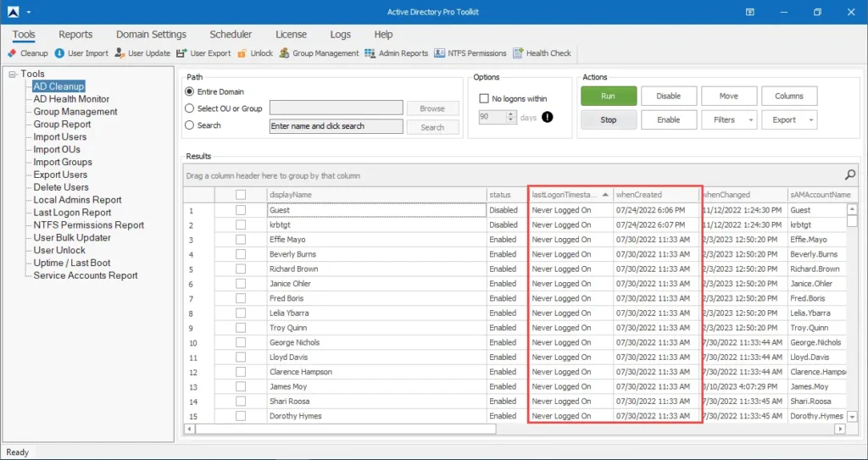Screen dimensions: 868x460
Task: Open the Export dropdown arrow
Action: pos(811,120)
